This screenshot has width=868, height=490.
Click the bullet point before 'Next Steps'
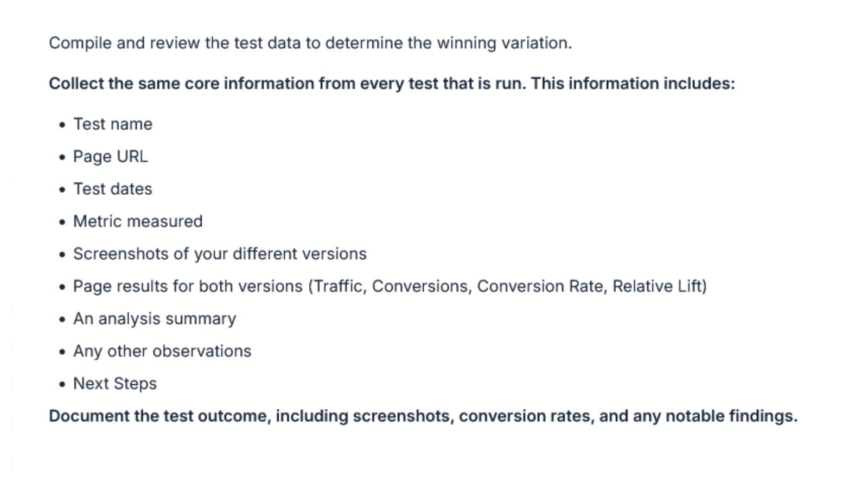[x=62, y=384]
